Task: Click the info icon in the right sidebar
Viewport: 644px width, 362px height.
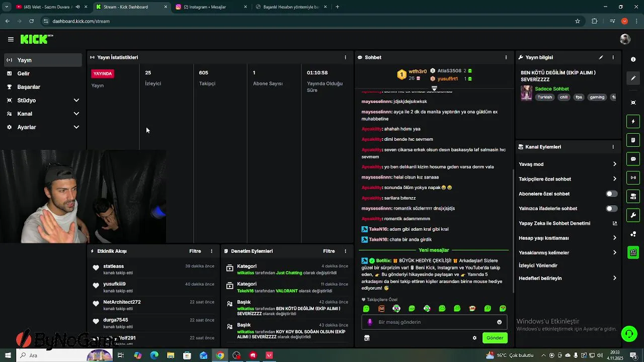Action: point(633,59)
